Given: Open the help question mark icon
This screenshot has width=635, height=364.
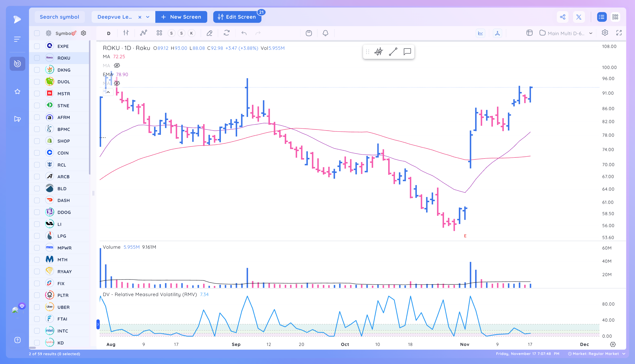Looking at the screenshot, I should [x=17, y=340].
